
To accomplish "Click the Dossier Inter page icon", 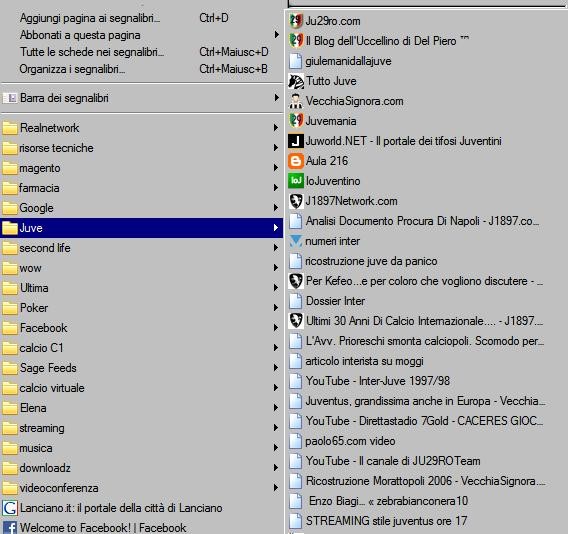I will click(x=296, y=301).
